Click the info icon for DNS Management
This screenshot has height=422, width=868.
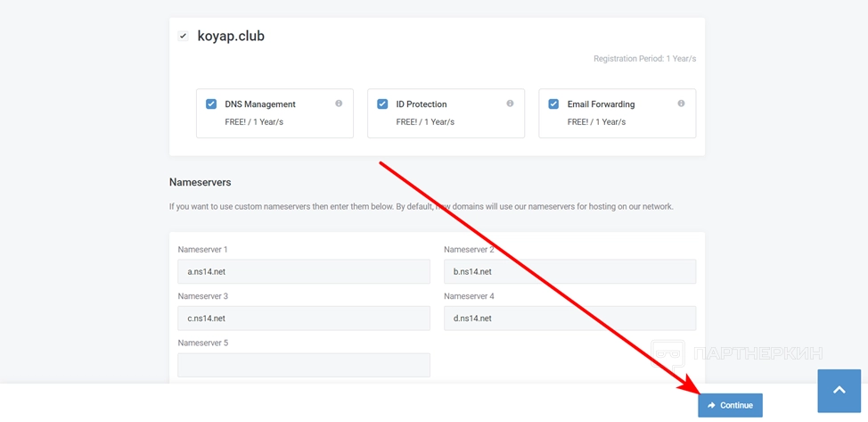[x=339, y=103]
